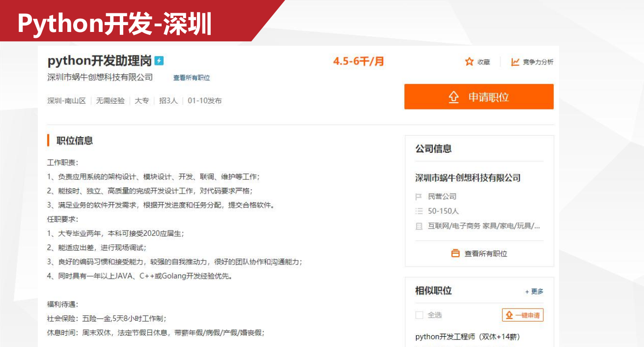The width and height of the screenshot is (644, 347).
Task: Click the line about 良好的编码习惯
Action: (x=174, y=262)
